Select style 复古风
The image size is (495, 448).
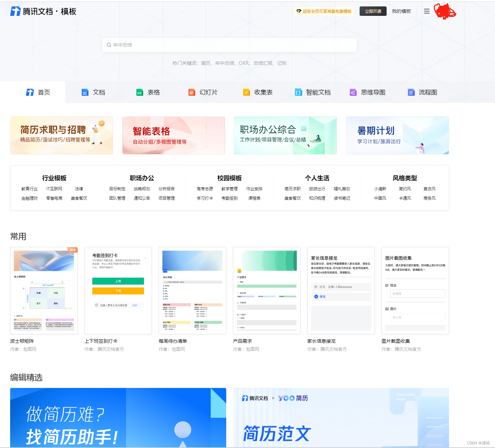click(x=429, y=189)
